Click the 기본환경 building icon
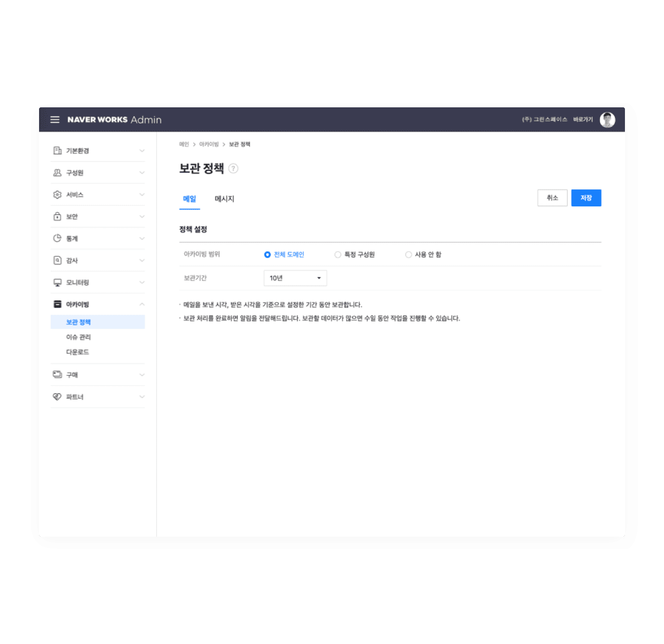The height and width of the screenshot is (644, 664). pyautogui.click(x=57, y=151)
